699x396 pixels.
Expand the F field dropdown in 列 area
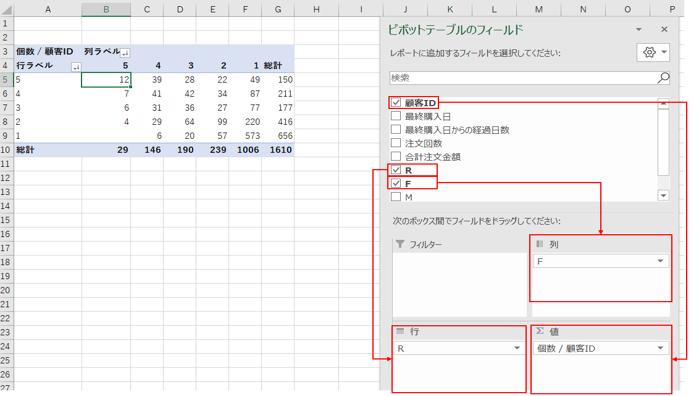pyautogui.click(x=660, y=261)
